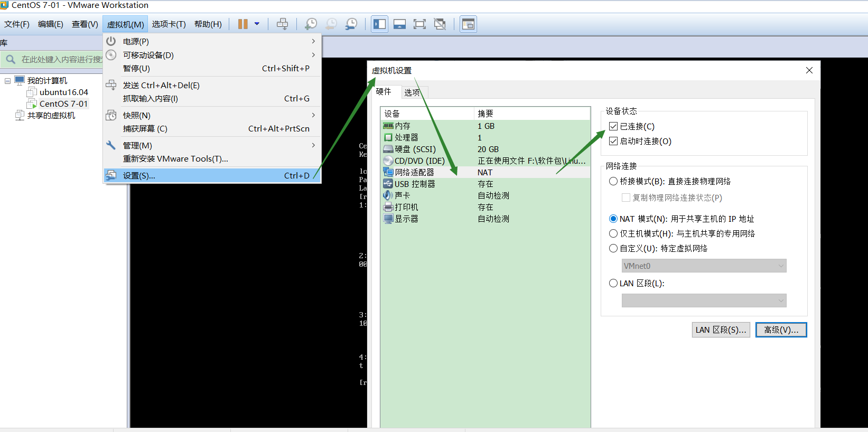Select LAN 区段(L) radio button
The height and width of the screenshot is (432, 868).
tap(613, 283)
